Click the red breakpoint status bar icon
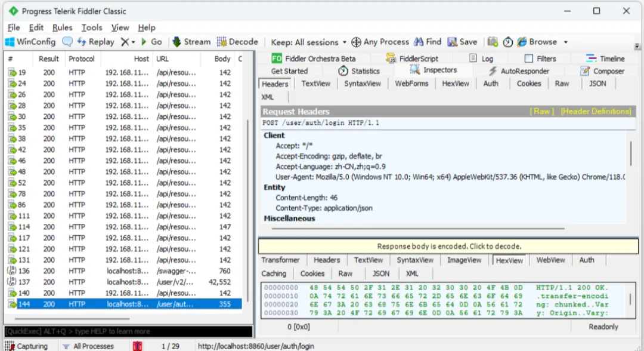Viewport: 644px width, 351px height. point(138,346)
